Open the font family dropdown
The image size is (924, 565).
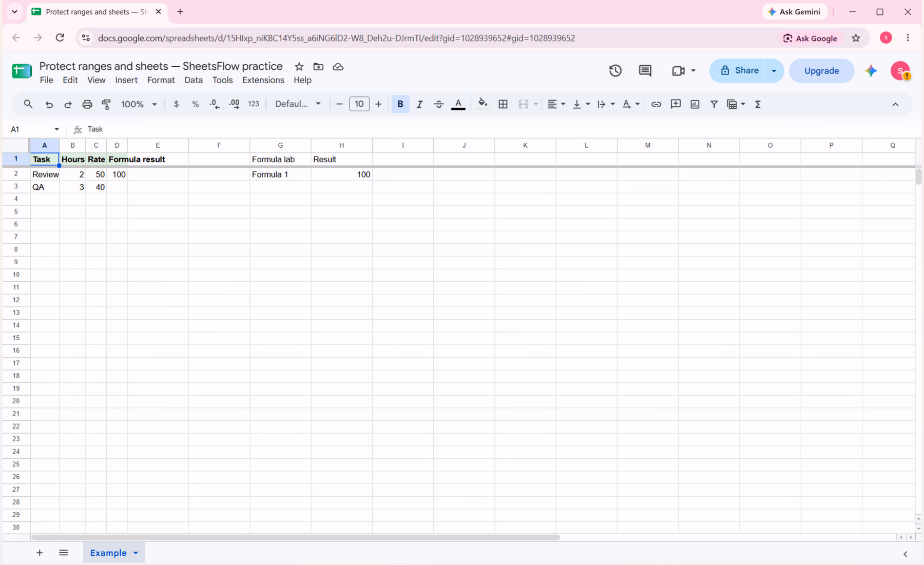click(298, 104)
